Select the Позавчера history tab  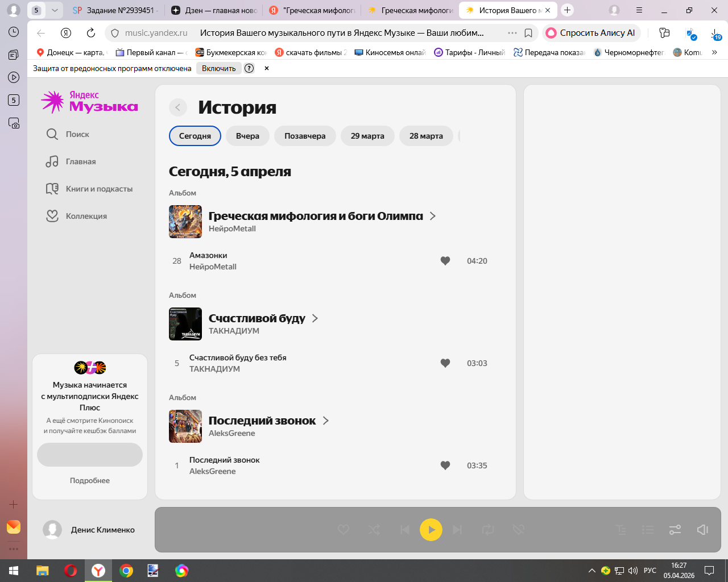305,136
